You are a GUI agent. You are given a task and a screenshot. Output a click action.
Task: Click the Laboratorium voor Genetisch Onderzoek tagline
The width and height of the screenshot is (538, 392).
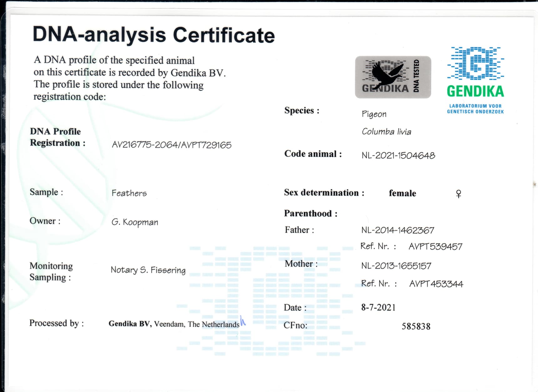point(475,109)
